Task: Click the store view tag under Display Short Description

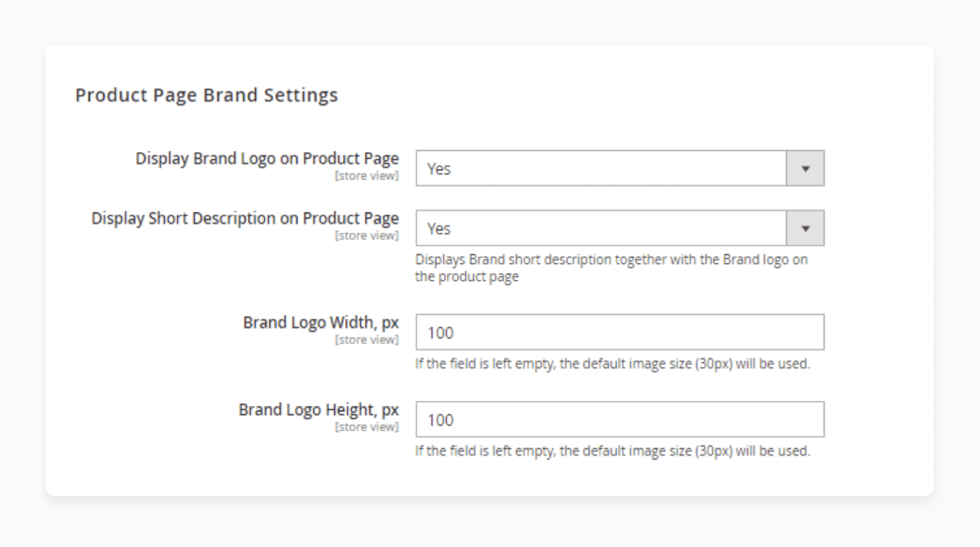Action: pyautogui.click(x=367, y=236)
